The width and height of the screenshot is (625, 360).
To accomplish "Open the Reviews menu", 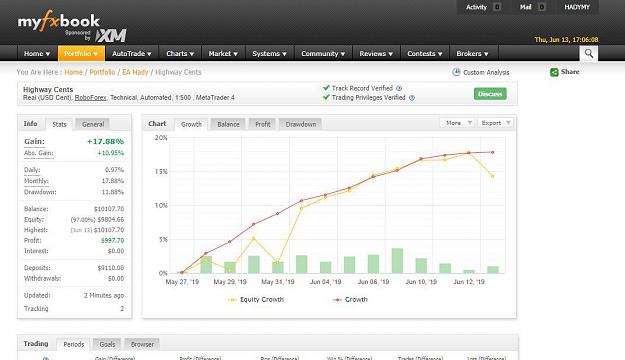I will click(x=376, y=53).
